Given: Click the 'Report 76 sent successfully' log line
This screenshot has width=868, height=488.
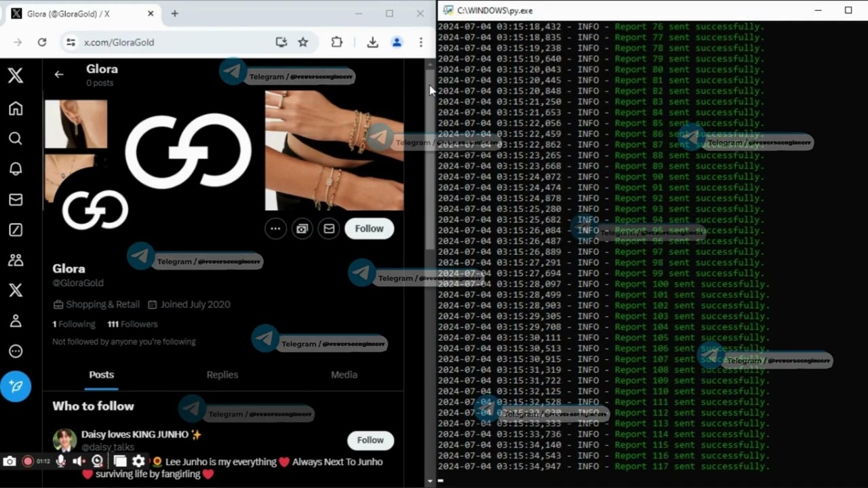Looking at the screenshot, I should pyautogui.click(x=601, y=26).
